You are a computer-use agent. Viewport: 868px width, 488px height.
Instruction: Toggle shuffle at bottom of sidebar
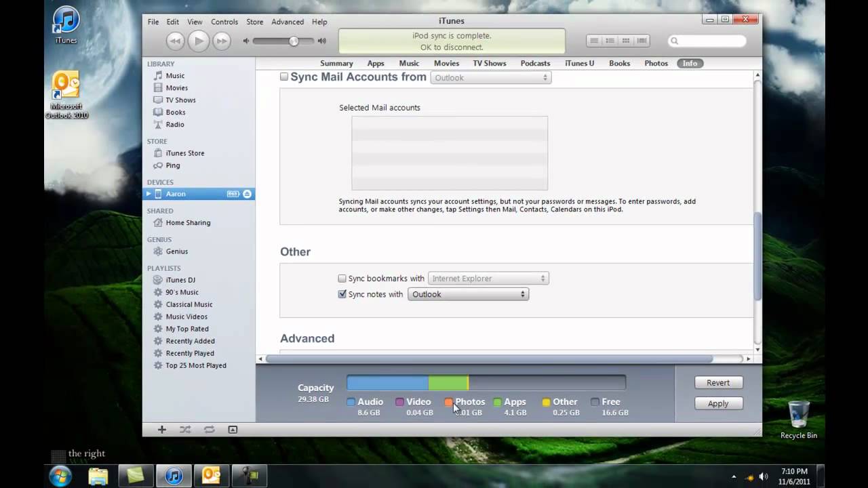[185, 430]
